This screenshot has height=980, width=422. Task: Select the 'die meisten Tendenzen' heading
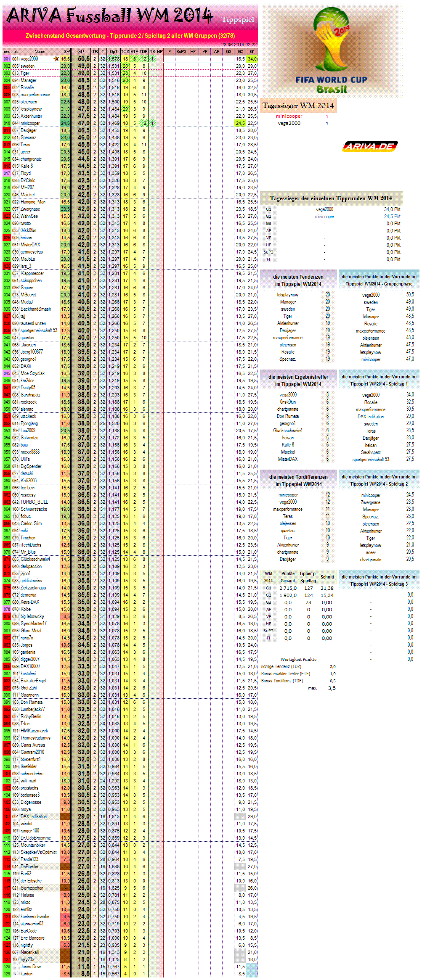(x=298, y=280)
